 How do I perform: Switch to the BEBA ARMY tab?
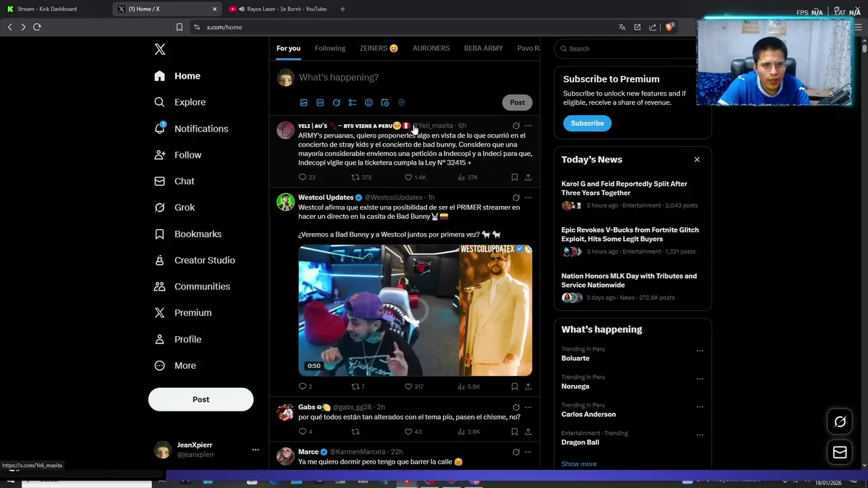[x=484, y=49]
